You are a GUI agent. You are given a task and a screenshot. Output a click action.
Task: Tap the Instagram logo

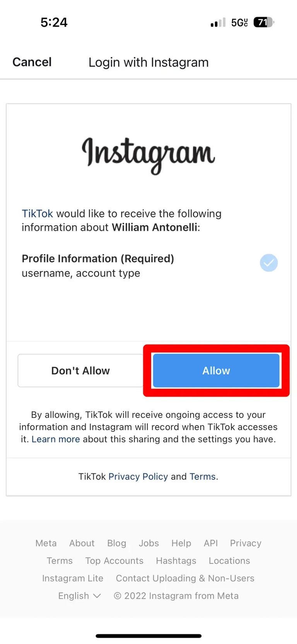point(148,156)
